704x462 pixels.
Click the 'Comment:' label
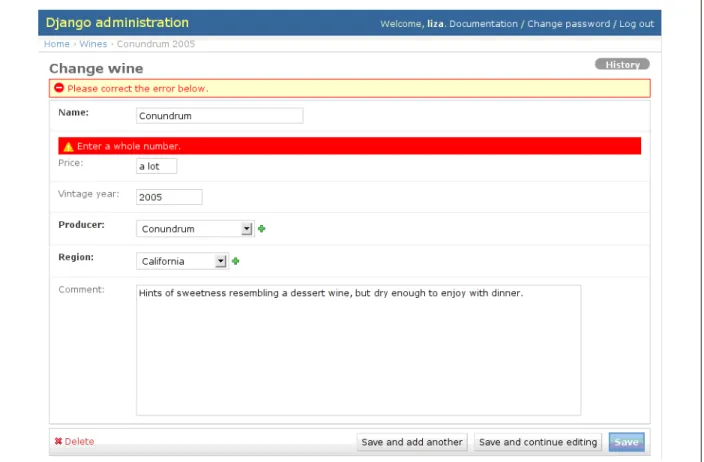[81, 290]
